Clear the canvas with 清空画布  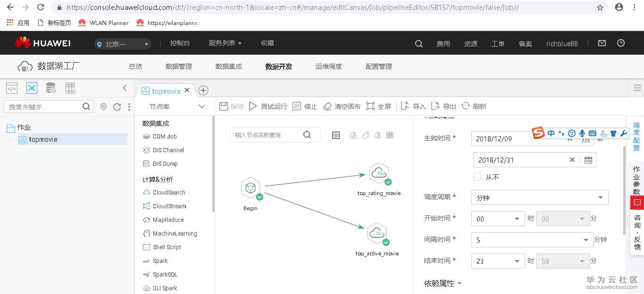pyautogui.click(x=342, y=106)
